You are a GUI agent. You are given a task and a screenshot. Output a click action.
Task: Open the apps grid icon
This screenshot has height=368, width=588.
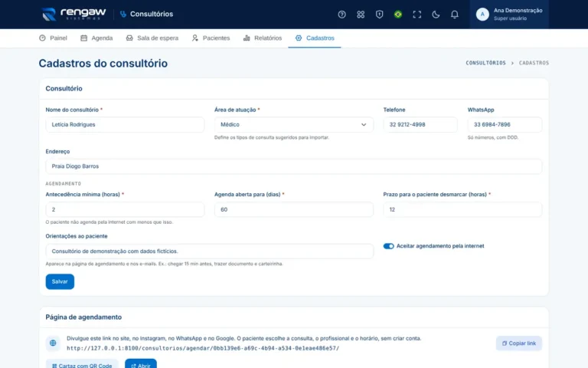point(361,15)
